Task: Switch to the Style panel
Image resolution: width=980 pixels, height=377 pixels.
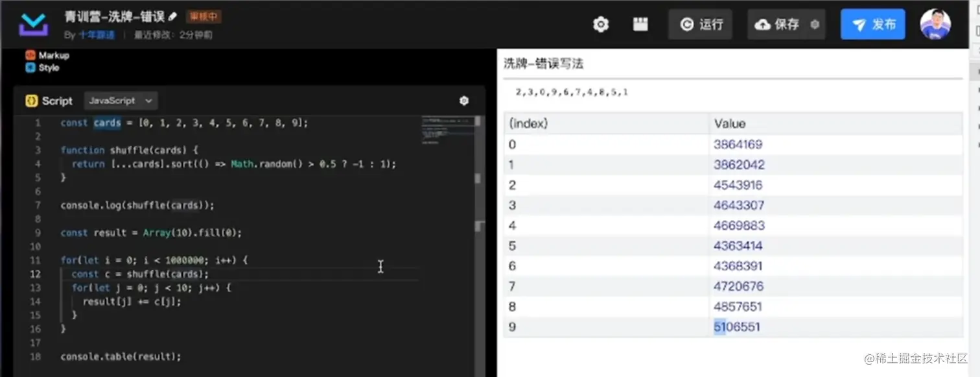Action: click(43, 67)
